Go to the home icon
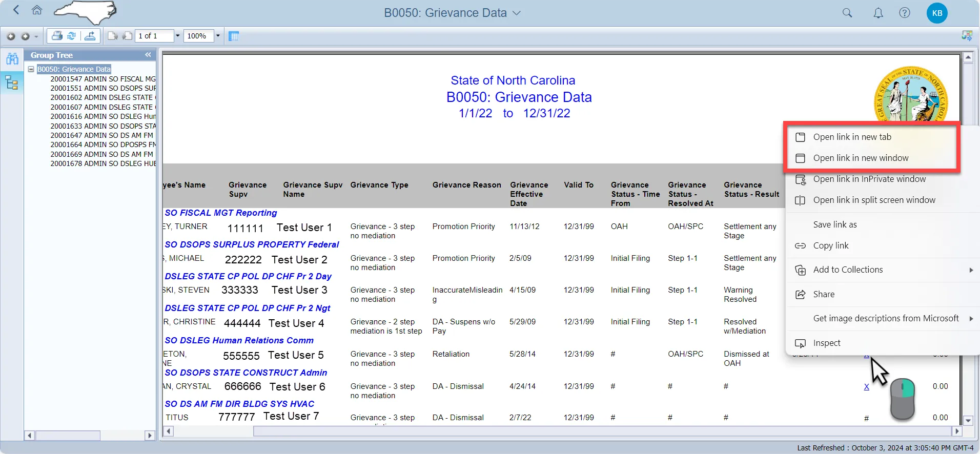980x454 pixels. click(x=37, y=10)
